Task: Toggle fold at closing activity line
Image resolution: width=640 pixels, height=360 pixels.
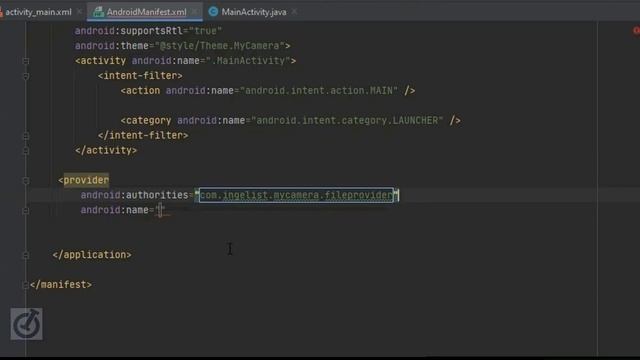Action: pos(26,151)
